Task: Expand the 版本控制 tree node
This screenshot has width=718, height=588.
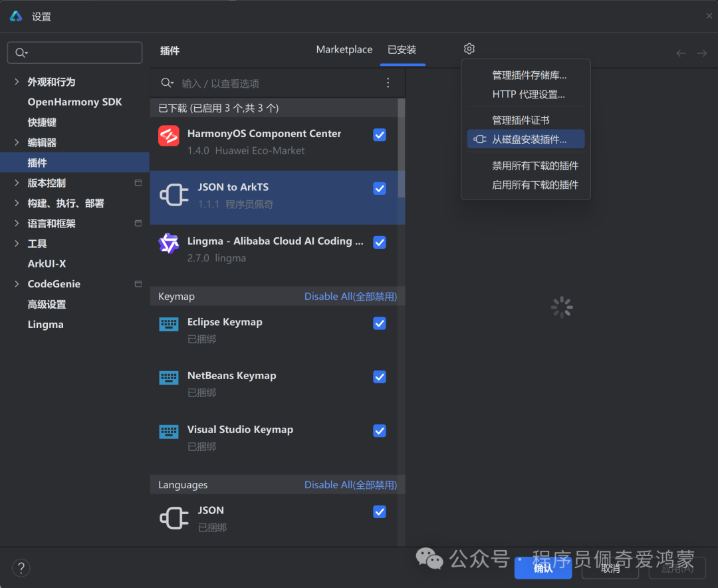Action: 17,183
